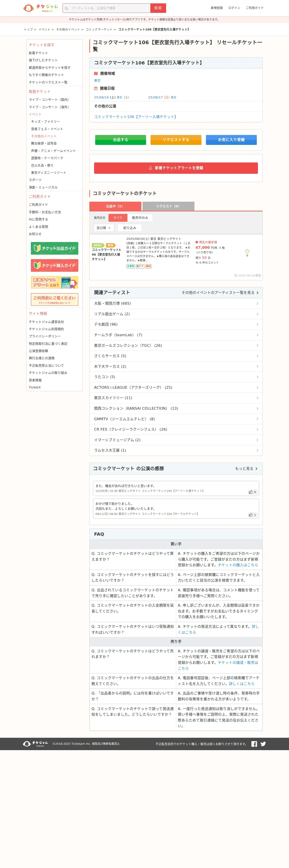The image size is (289, 868).
Task: Open チームラボ (teamLab) (7) row
Action: click(x=176, y=335)
